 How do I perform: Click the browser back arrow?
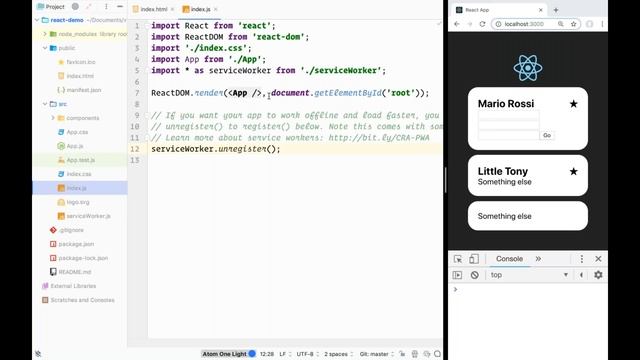pos(457,24)
